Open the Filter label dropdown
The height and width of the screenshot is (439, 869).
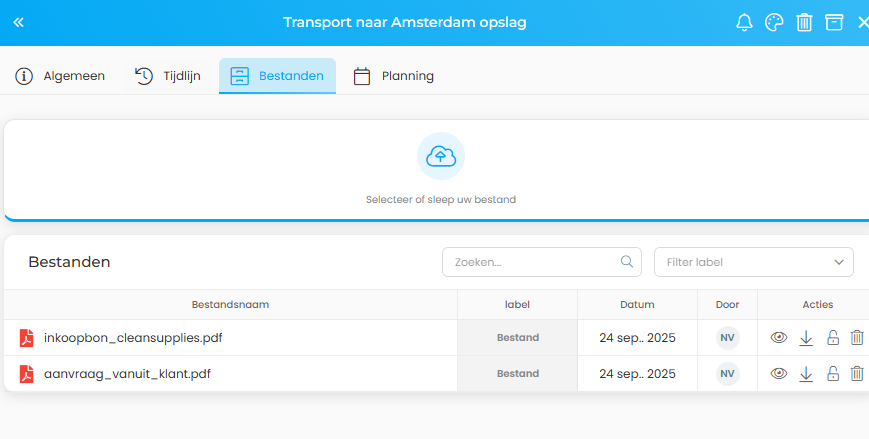click(753, 262)
